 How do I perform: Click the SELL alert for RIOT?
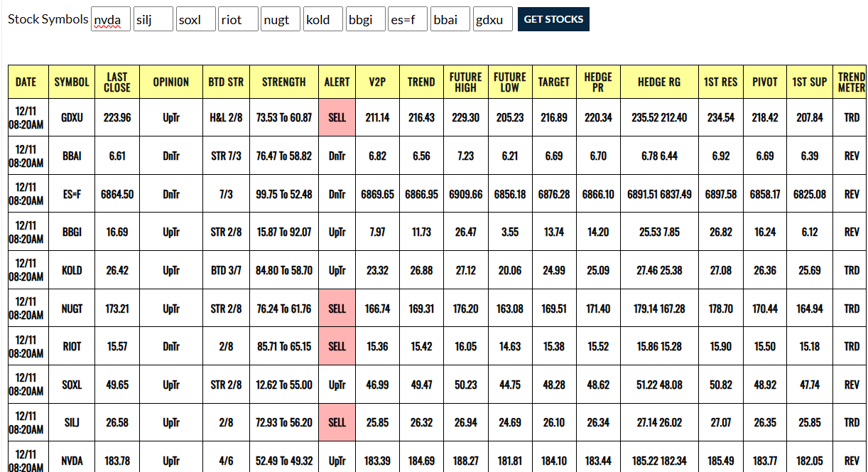(x=337, y=347)
